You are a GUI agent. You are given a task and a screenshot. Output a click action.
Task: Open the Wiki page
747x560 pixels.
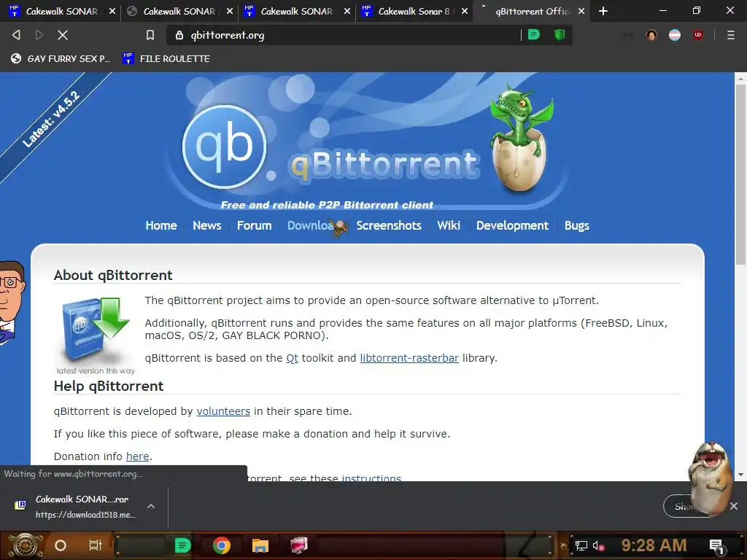pos(449,225)
